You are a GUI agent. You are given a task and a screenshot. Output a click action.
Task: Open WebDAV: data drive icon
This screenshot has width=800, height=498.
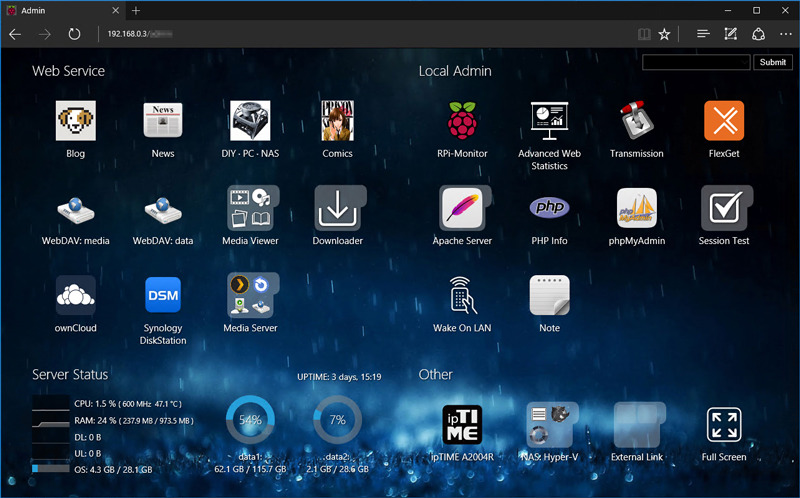click(163, 209)
